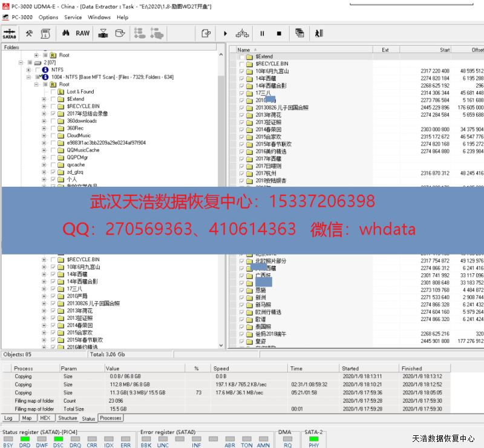Switch to the HEX tab
Screen dimensions: 484x448
pos(45,418)
